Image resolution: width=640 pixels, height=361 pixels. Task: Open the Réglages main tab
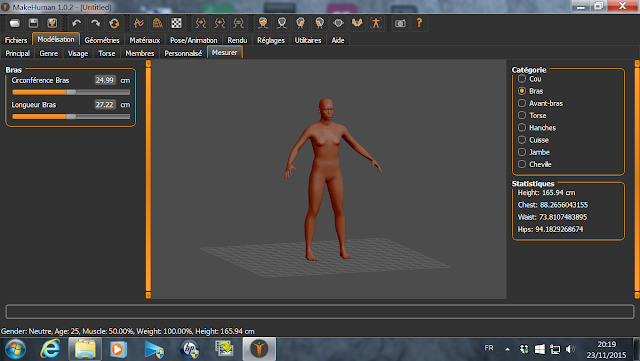click(271, 40)
